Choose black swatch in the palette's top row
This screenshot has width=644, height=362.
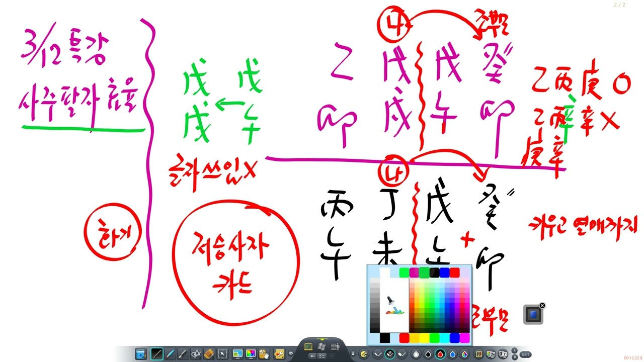(434, 273)
